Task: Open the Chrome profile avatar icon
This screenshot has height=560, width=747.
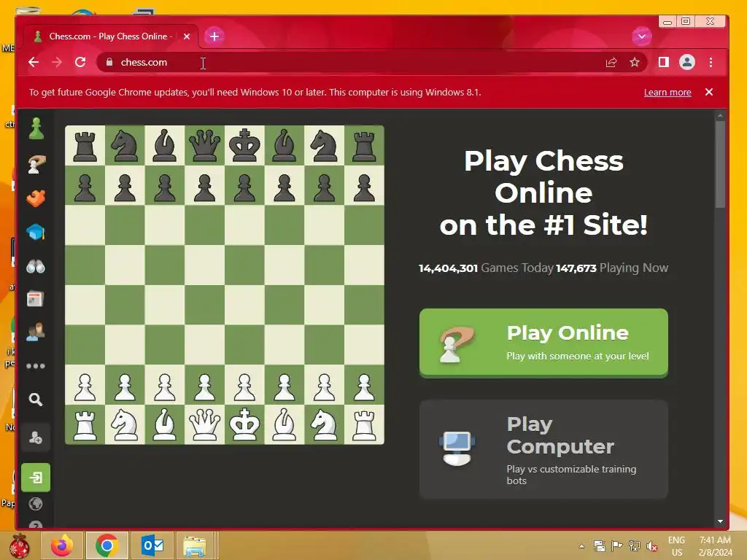Action: (x=687, y=63)
